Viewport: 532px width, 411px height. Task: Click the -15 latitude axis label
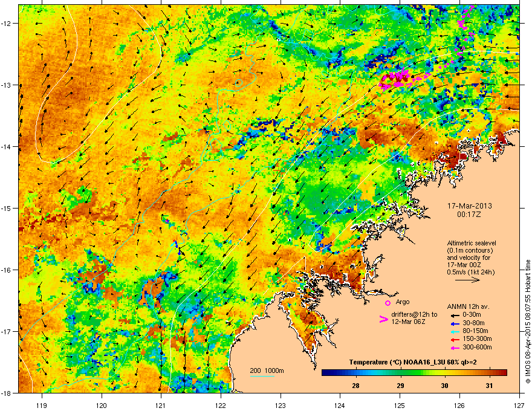pyautogui.click(x=6, y=208)
